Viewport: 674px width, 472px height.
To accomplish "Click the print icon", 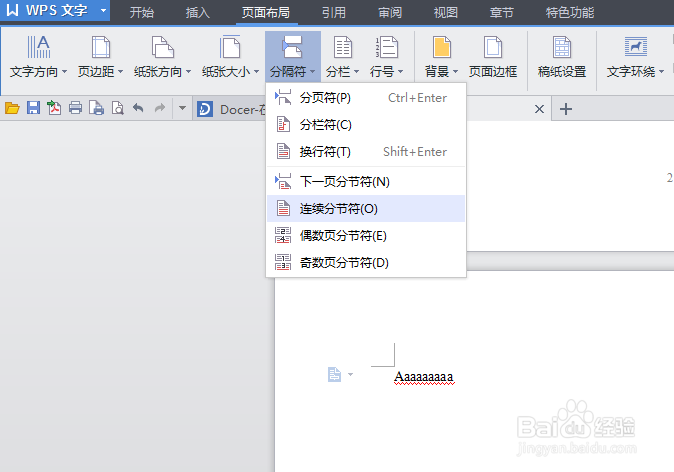I will pos(75,108).
